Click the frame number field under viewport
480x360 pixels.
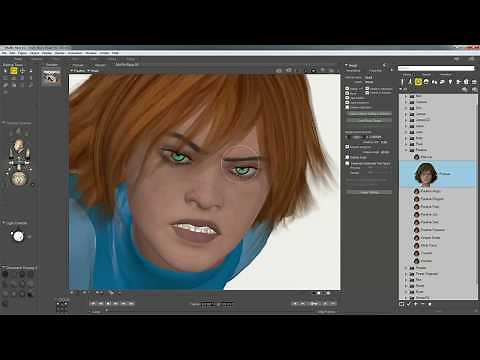tap(208, 304)
